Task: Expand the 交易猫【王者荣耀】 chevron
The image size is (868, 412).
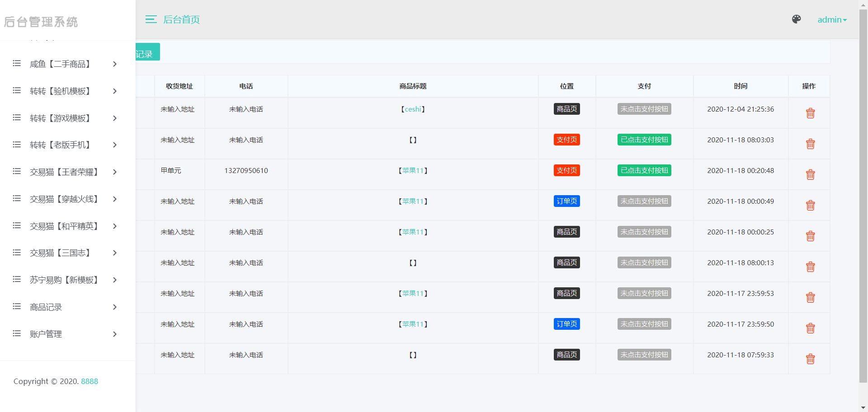Action: [115, 172]
